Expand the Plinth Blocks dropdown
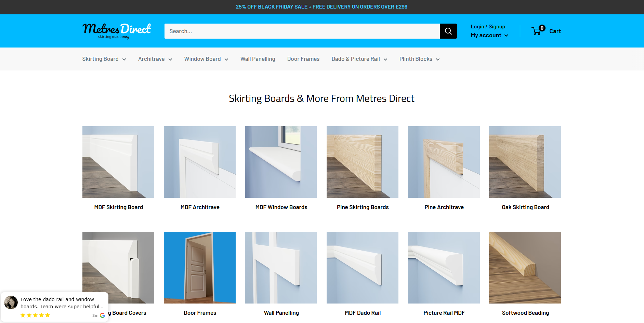 click(419, 59)
